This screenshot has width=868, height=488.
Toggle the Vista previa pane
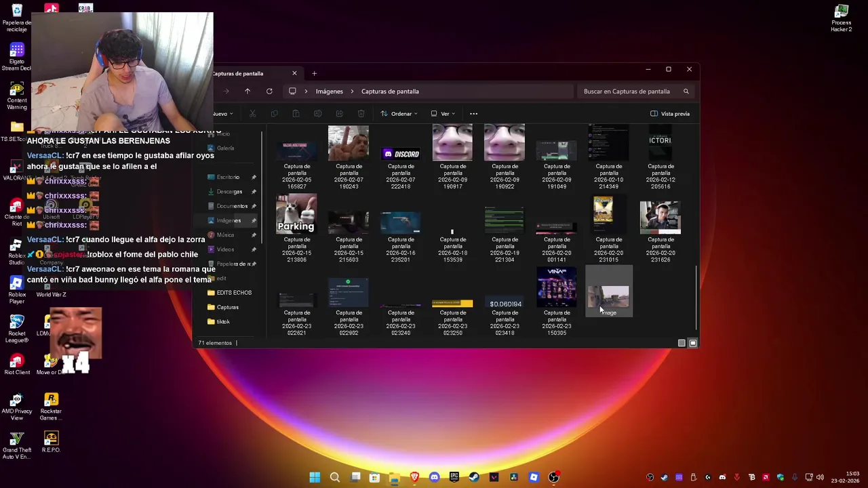tap(670, 114)
